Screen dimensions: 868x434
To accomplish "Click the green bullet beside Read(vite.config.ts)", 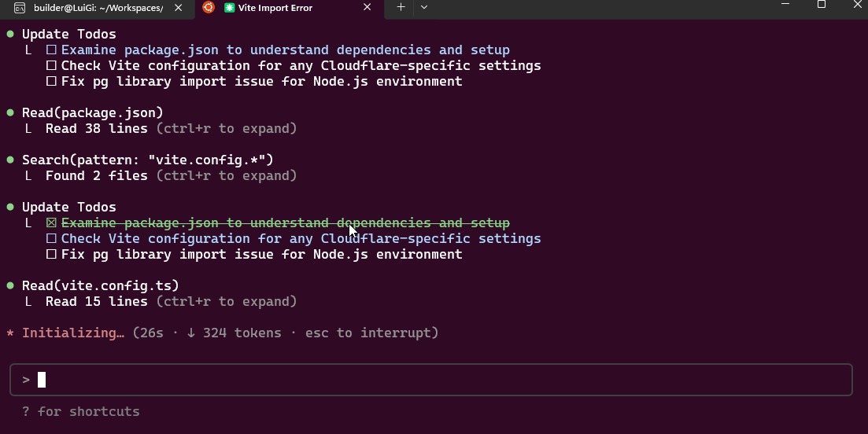I will tap(10, 285).
